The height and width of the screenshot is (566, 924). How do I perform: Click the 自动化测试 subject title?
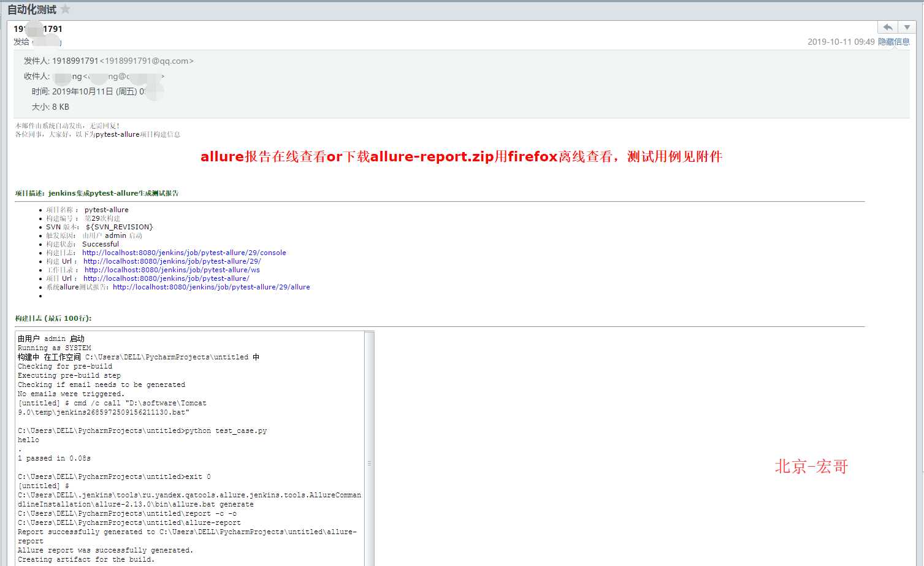[31, 9]
